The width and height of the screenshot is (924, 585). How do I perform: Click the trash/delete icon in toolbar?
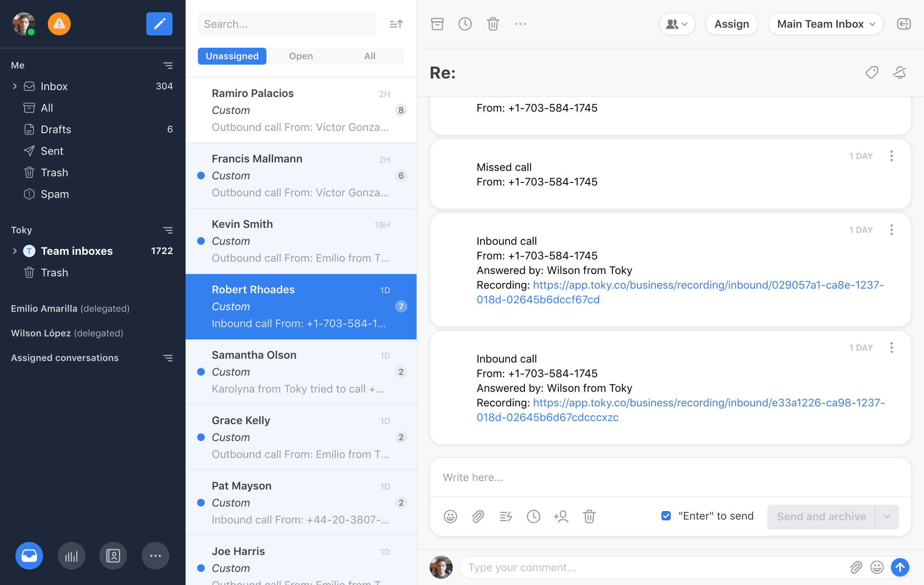(x=493, y=23)
